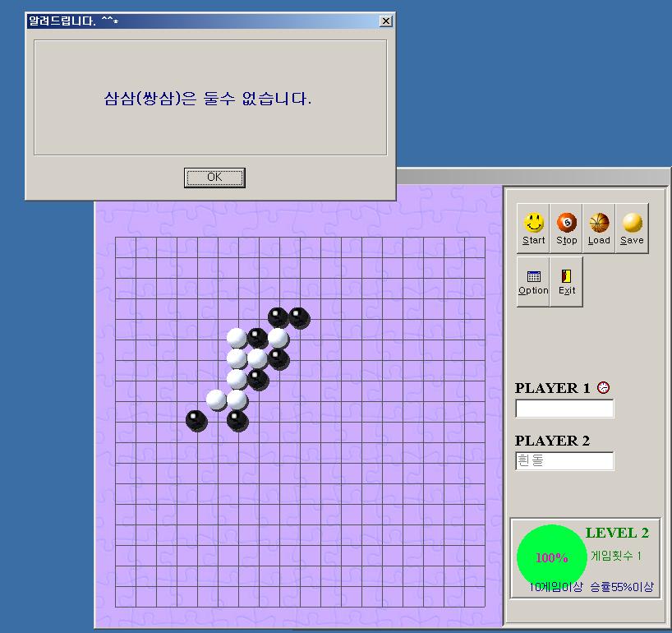Click the 승률55%이상 text
Image resolution: width=672 pixels, height=633 pixels.
click(622, 587)
